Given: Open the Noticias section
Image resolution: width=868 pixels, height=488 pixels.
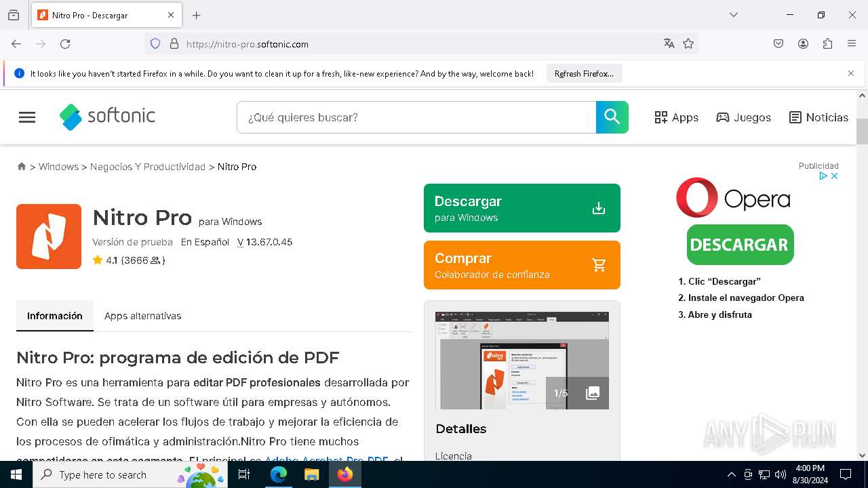Looking at the screenshot, I should coord(818,117).
